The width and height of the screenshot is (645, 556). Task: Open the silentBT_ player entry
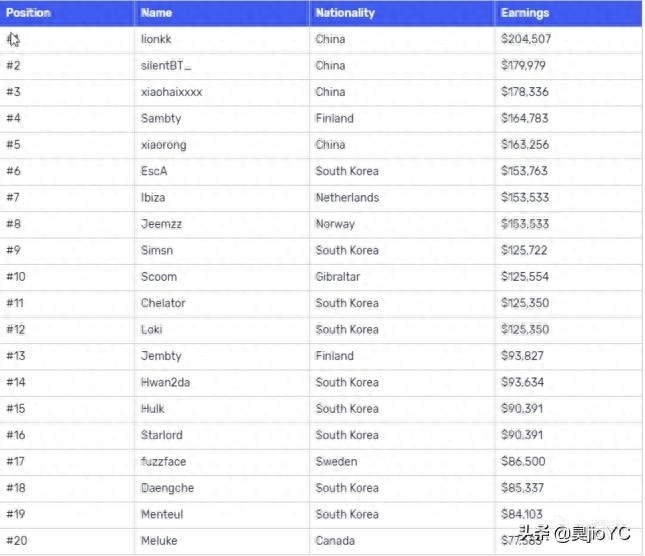(x=166, y=65)
